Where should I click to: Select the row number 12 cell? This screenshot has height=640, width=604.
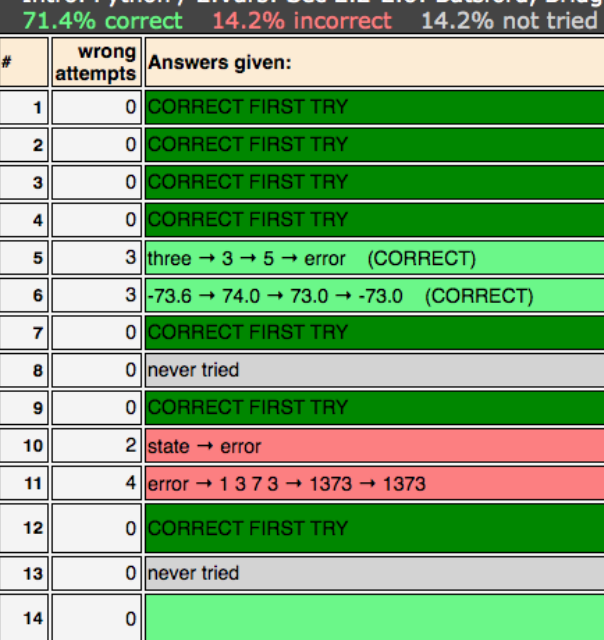(x=24, y=528)
